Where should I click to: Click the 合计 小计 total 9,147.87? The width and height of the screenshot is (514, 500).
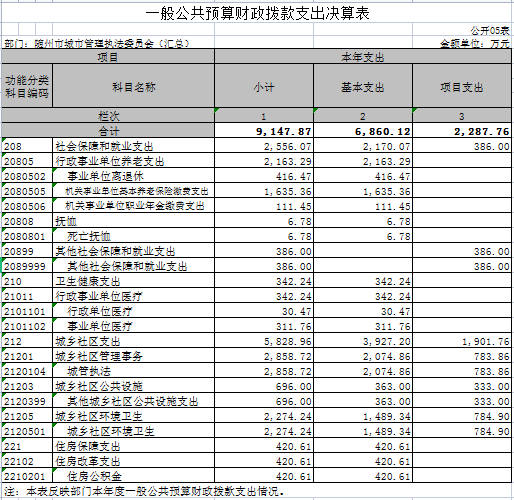tap(264, 131)
